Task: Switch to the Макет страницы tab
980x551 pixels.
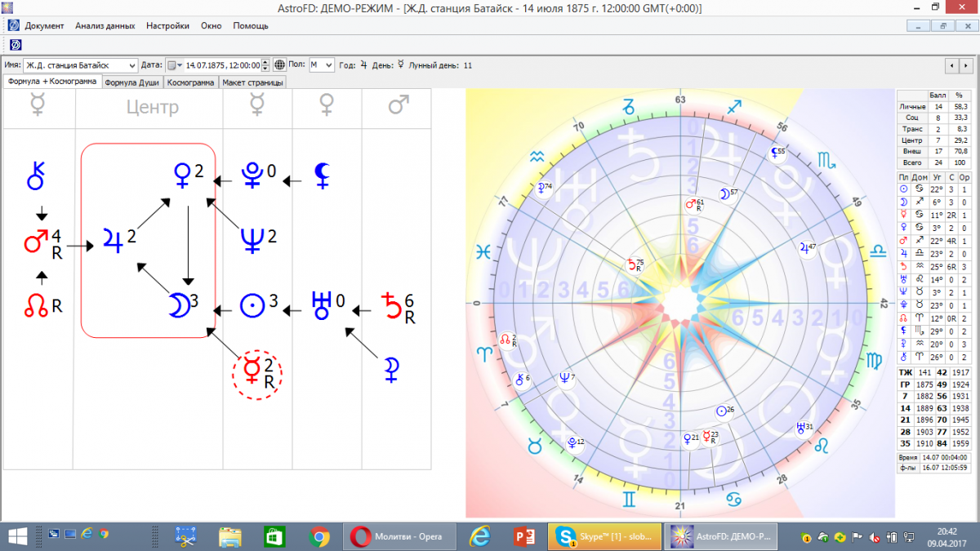Action: (x=252, y=82)
